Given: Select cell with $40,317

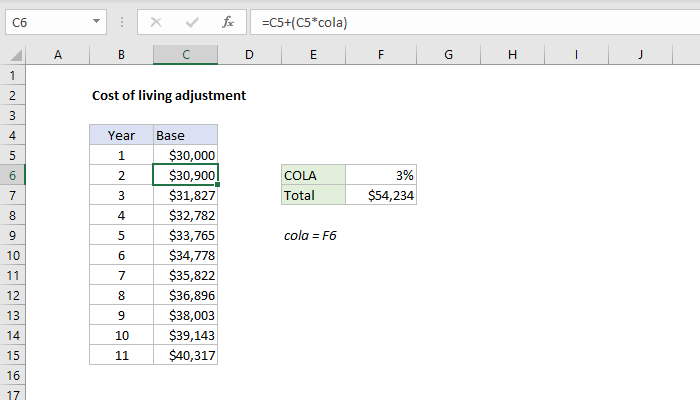Looking at the screenshot, I should pos(185,355).
